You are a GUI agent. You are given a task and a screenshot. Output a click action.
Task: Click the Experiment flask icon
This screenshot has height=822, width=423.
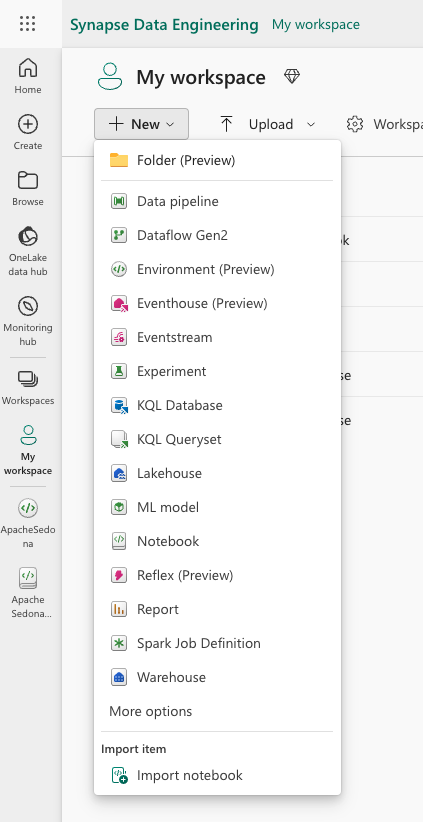click(x=119, y=371)
